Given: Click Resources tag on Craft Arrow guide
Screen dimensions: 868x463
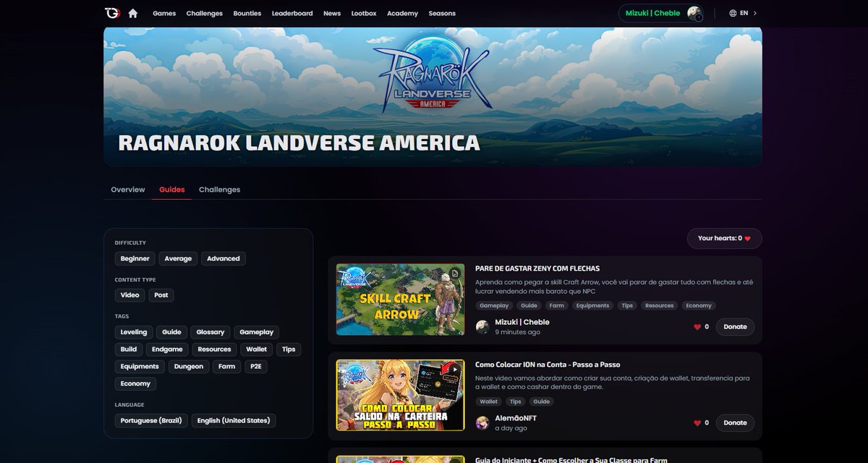Looking at the screenshot, I should coord(659,305).
